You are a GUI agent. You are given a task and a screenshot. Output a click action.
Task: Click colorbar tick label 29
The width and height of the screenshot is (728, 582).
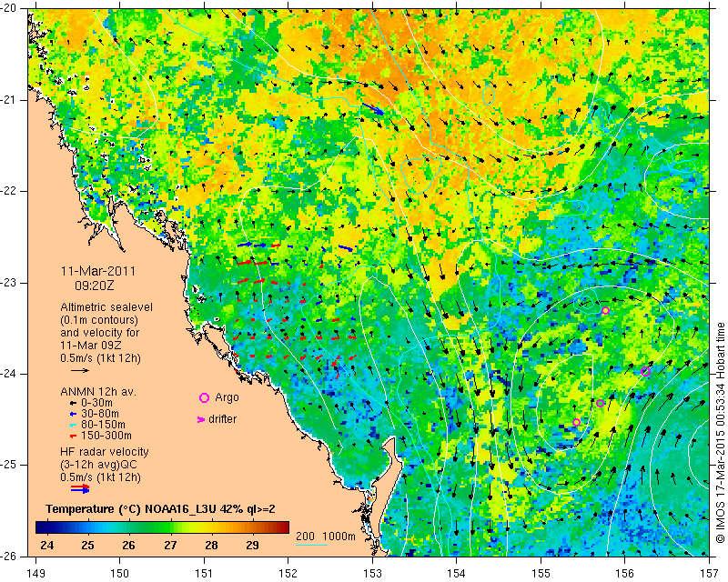(x=252, y=545)
